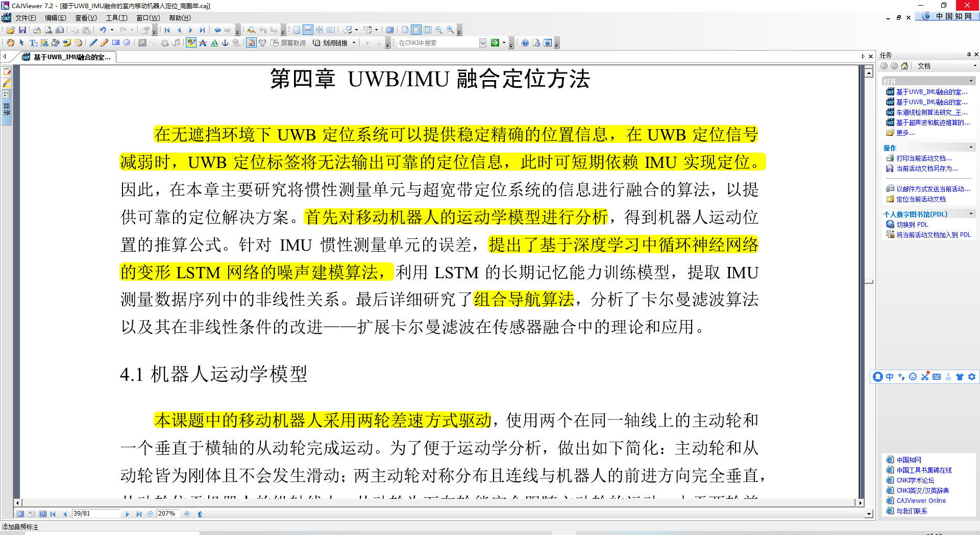Image resolution: width=980 pixels, height=535 pixels.
Task: Click the 屏幕取词 screen capture icon
Action: point(275,42)
